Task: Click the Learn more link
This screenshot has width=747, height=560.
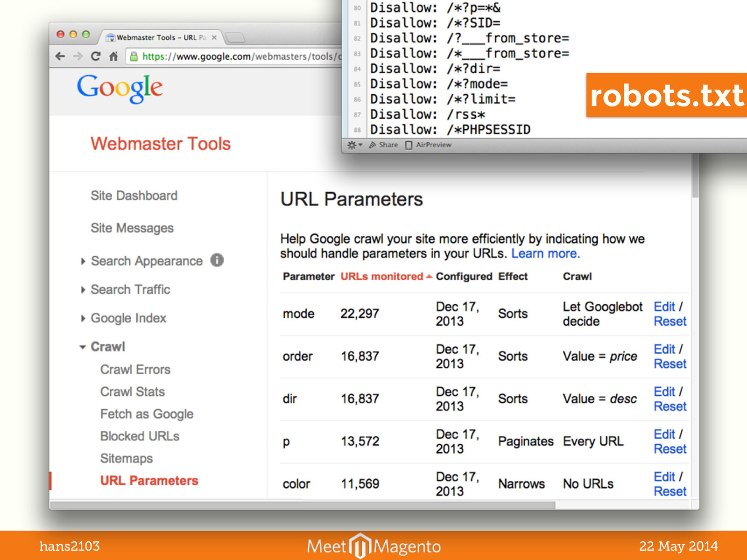Action: (x=545, y=254)
